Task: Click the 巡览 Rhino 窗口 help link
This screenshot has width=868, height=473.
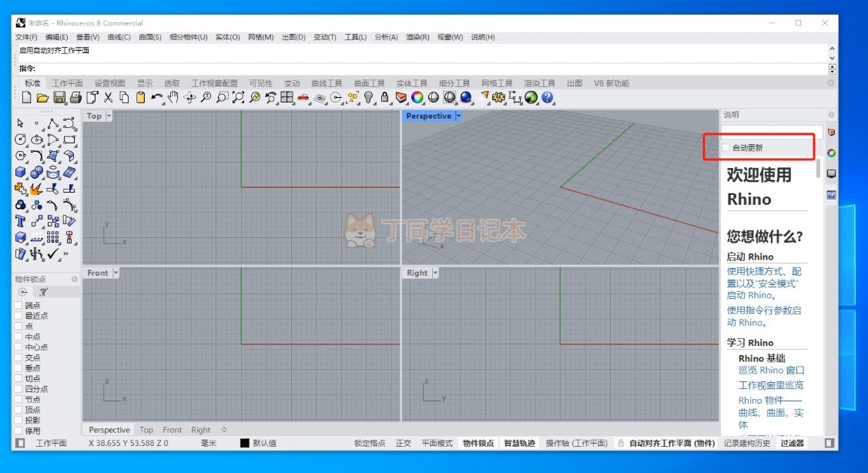Action: click(x=771, y=371)
